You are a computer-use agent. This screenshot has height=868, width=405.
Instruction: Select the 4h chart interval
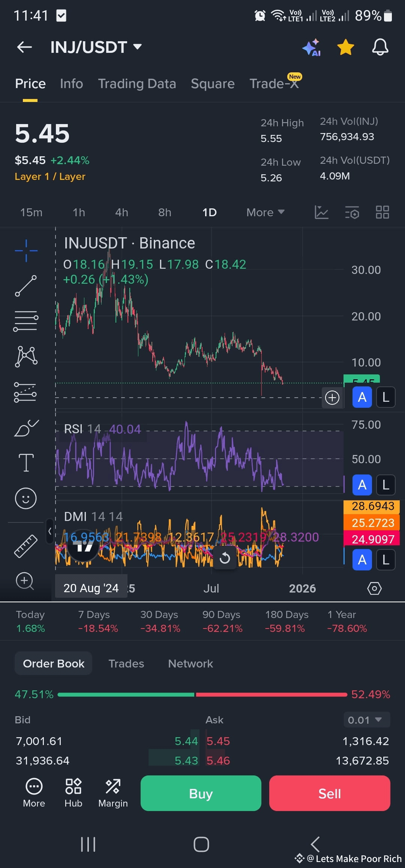(x=121, y=213)
